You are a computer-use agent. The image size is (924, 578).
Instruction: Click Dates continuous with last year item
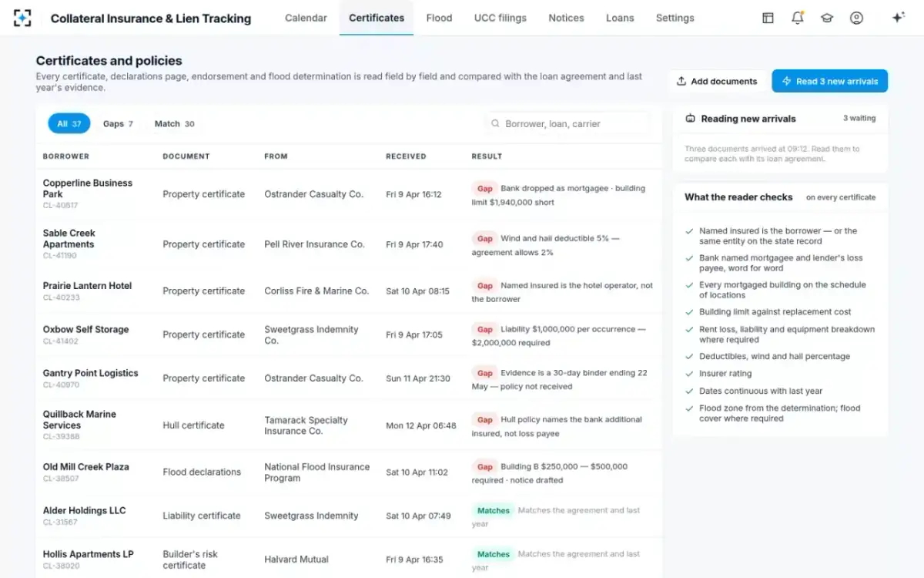coord(761,391)
